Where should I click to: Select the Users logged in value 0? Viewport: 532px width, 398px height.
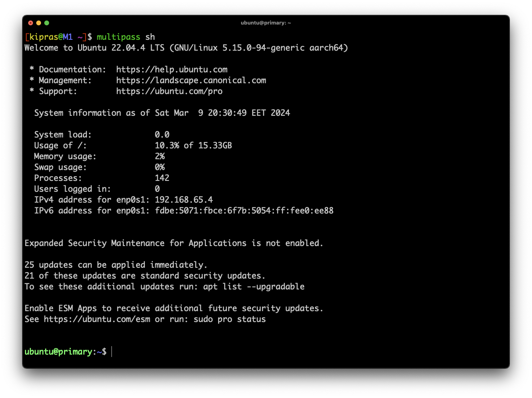pyautogui.click(x=157, y=189)
